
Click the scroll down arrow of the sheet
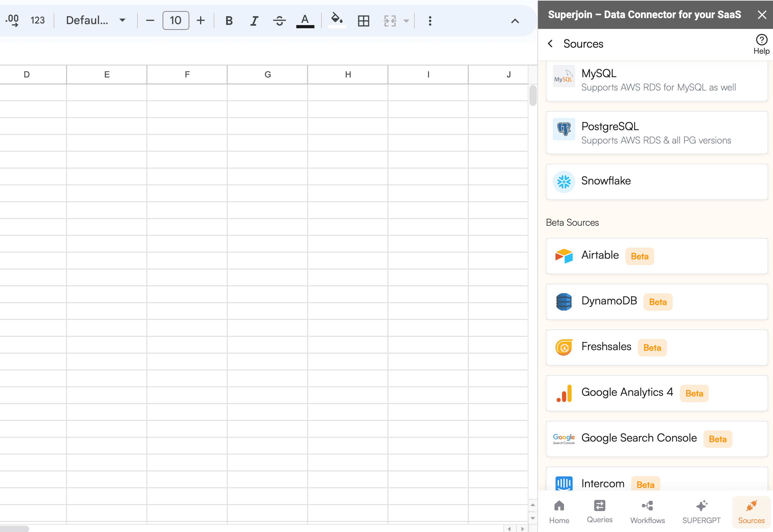pyautogui.click(x=533, y=518)
